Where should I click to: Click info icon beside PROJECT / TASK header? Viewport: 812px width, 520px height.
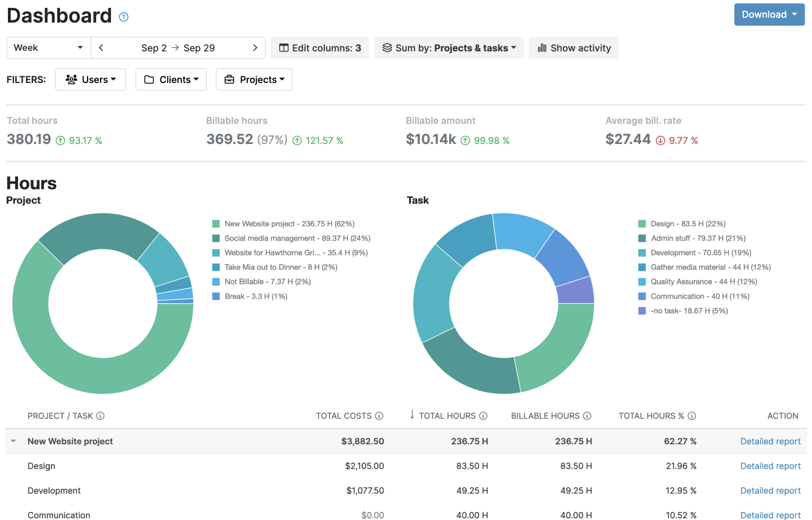pos(101,416)
